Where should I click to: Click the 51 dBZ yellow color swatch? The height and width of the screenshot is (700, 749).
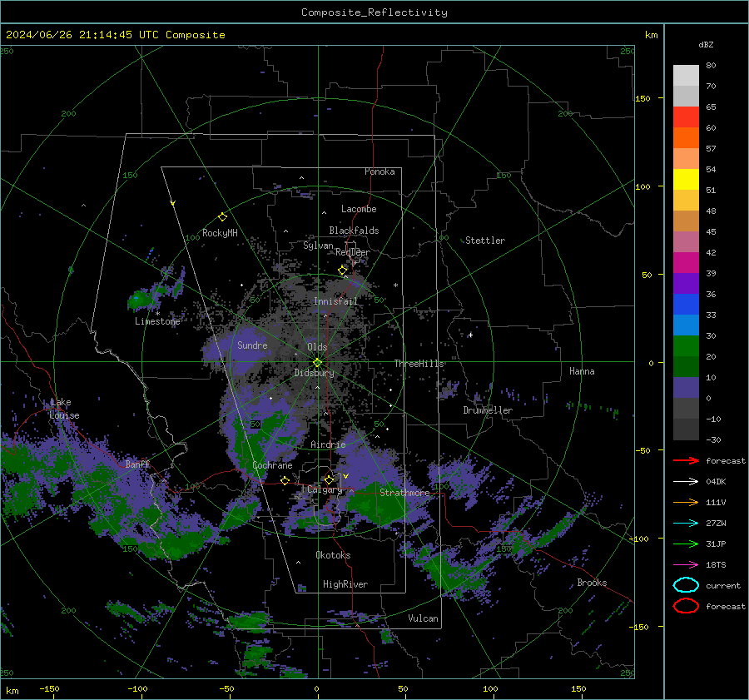pos(686,180)
